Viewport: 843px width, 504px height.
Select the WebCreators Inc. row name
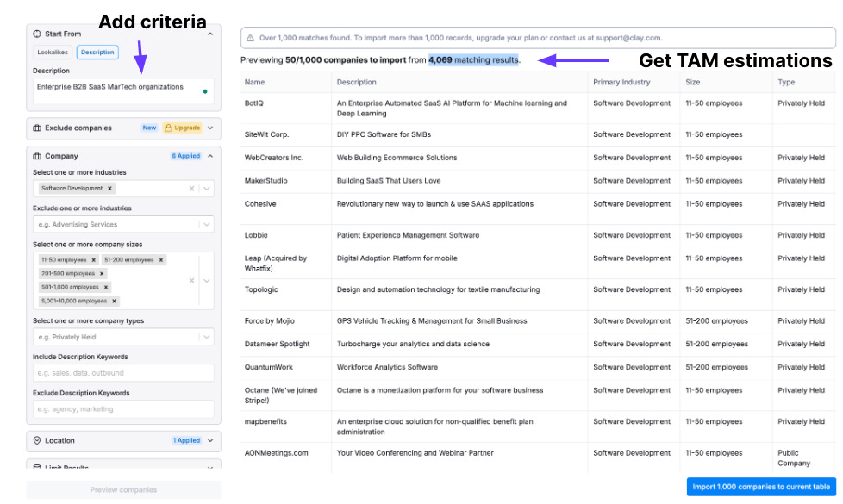click(x=273, y=158)
